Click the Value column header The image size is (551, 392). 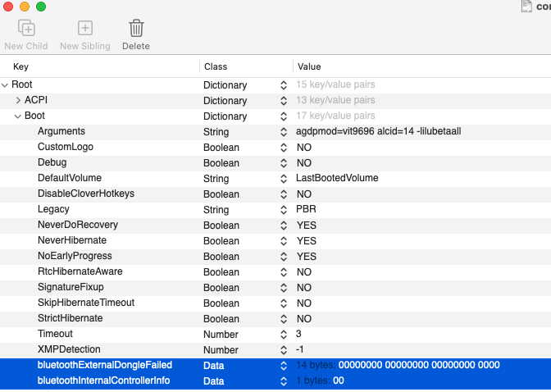point(309,66)
